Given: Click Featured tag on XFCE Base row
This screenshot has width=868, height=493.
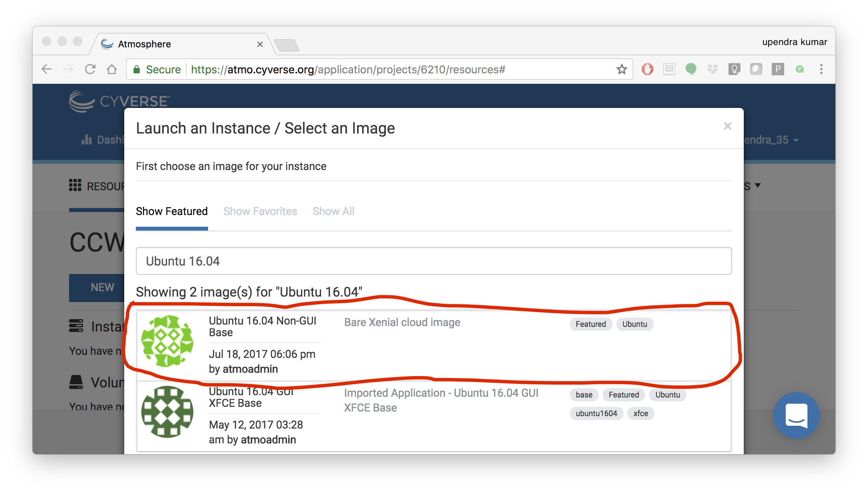Looking at the screenshot, I should (x=623, y=395).
